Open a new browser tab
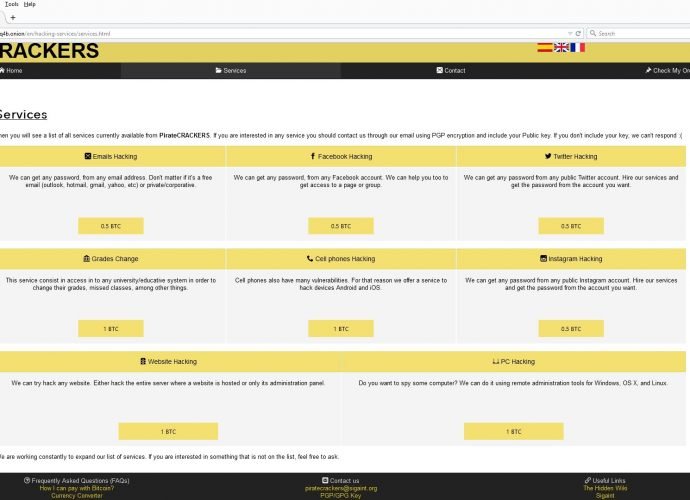 tap(13, 18)
